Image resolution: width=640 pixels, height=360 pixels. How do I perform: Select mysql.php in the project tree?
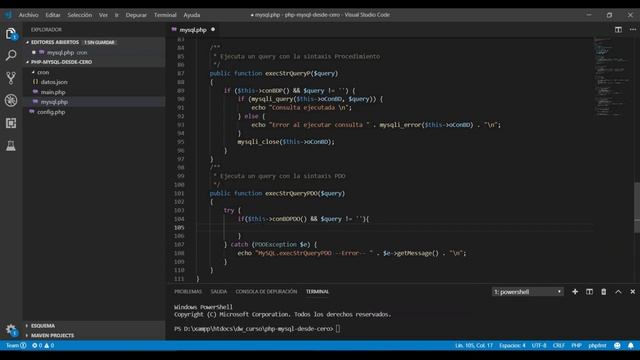point(54,102)
